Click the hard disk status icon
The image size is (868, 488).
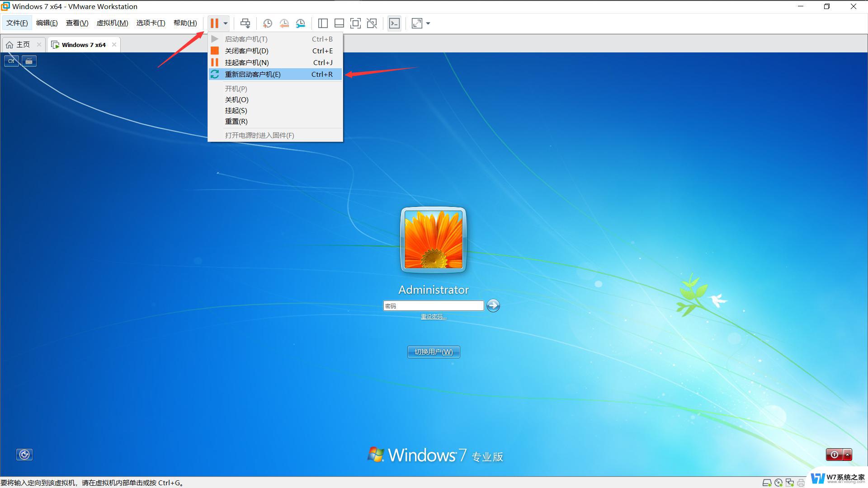point(767,483)
